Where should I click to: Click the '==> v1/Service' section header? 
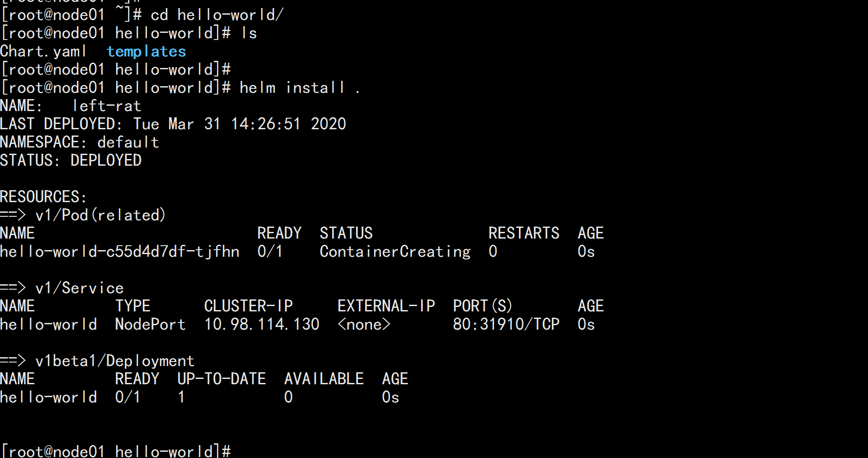(62, 288)
